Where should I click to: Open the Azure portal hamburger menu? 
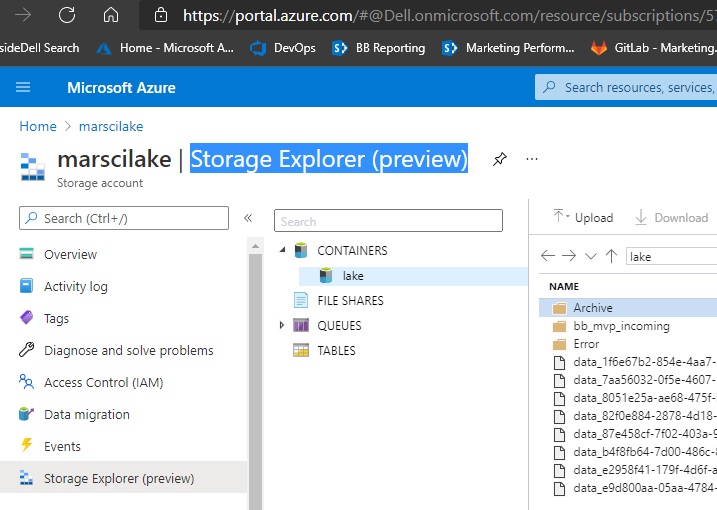click(x=23, y=87)
